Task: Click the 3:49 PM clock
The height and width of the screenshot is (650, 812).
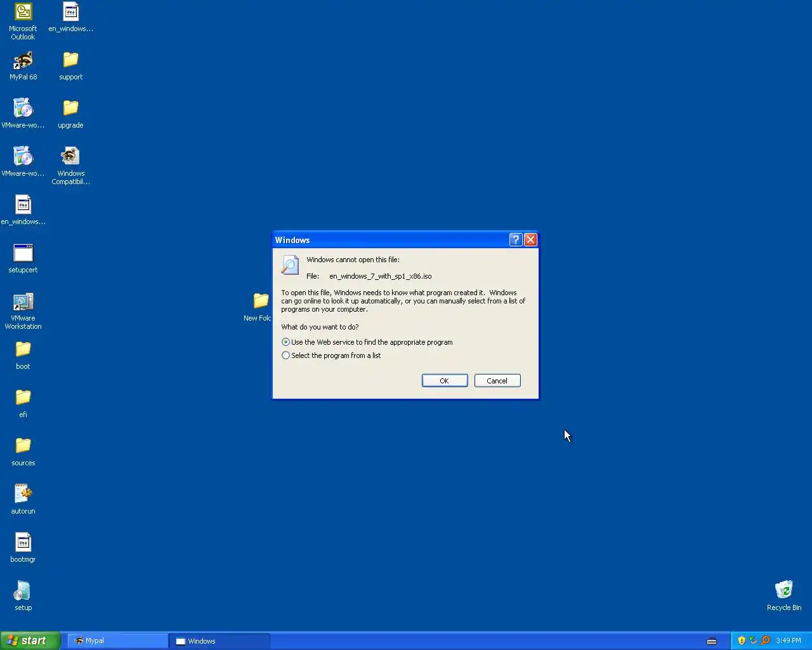Action: (x=789, y=640)
